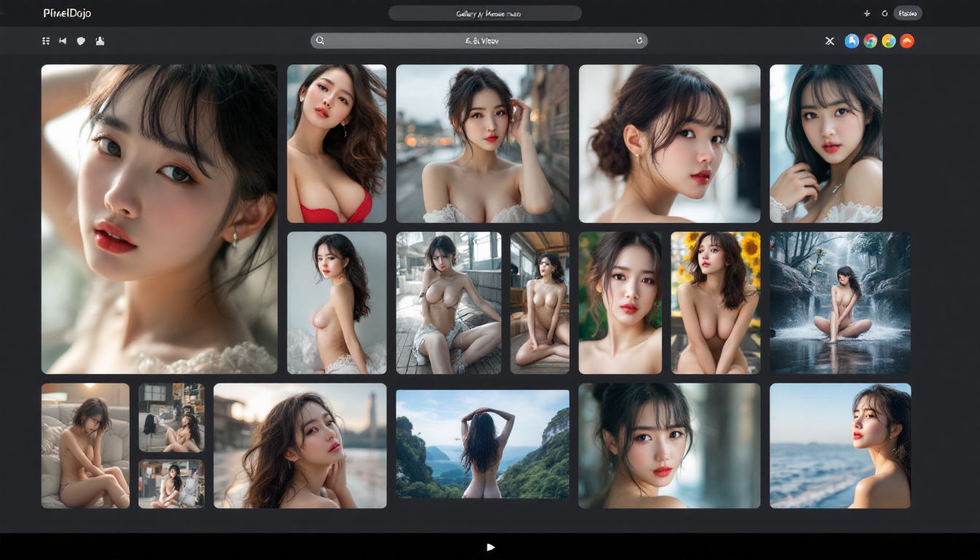Viewport: 980px width, 560px height.
Task: Open the large close-up portrait thumbnail
Action: [159, 219]
